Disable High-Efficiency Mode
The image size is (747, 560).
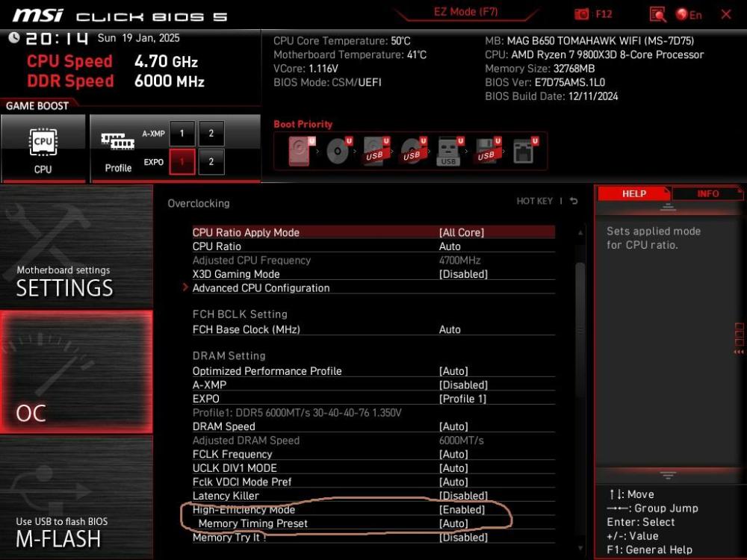pos(463,509)
